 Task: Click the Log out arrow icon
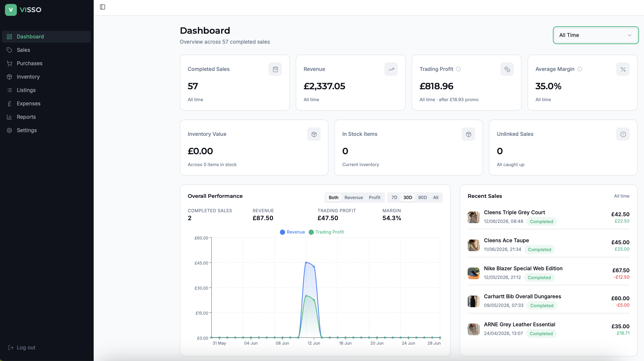[11, 348]
